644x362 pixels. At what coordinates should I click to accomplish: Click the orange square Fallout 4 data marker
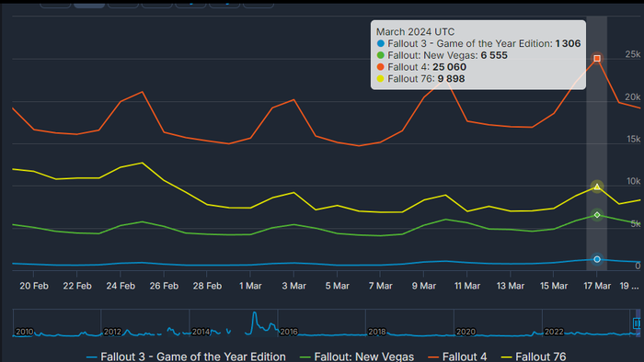click(597, 59)
